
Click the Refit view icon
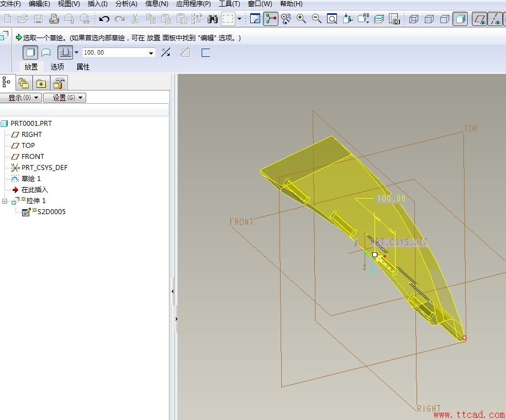332,19
